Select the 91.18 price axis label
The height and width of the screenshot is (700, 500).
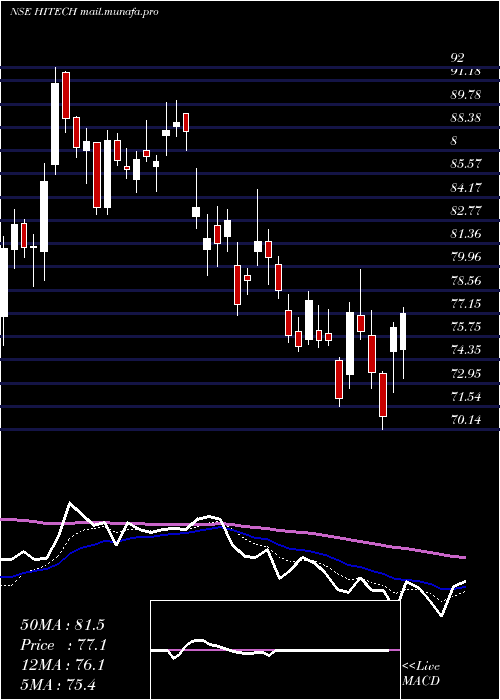pos(466,71)
